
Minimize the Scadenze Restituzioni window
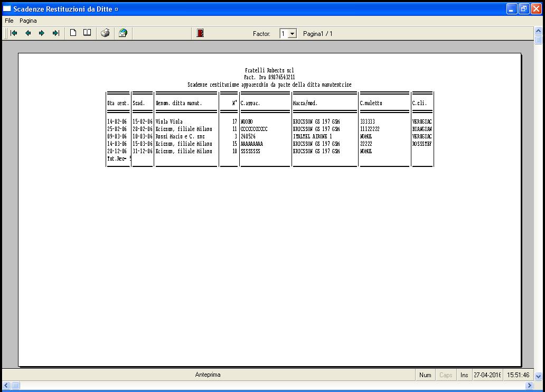point(511,8)
